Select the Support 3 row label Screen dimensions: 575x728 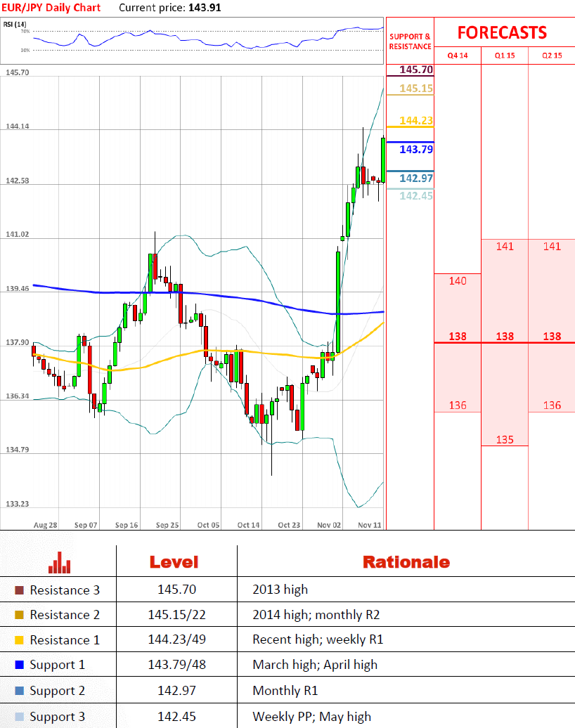pyautogui.click(x=57, y=716)
